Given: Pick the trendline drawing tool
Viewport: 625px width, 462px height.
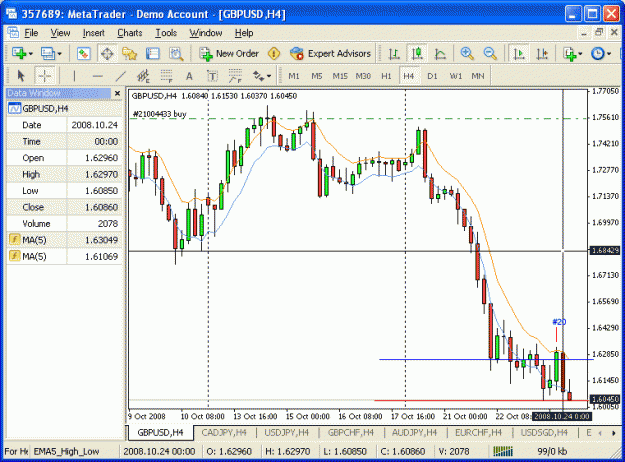Looking at the screenshot, I should point(120,76).
